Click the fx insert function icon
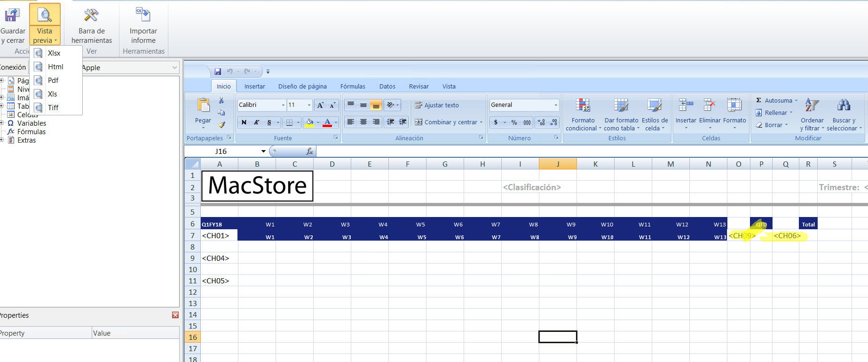 pyautogui.click(x=309, y=151)
